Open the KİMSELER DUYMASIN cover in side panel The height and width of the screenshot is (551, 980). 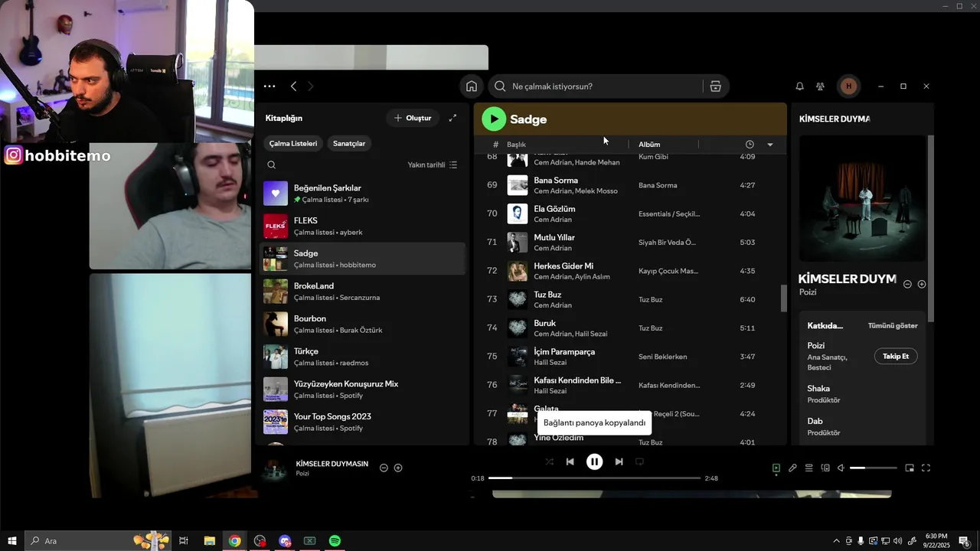pos(863,199)
